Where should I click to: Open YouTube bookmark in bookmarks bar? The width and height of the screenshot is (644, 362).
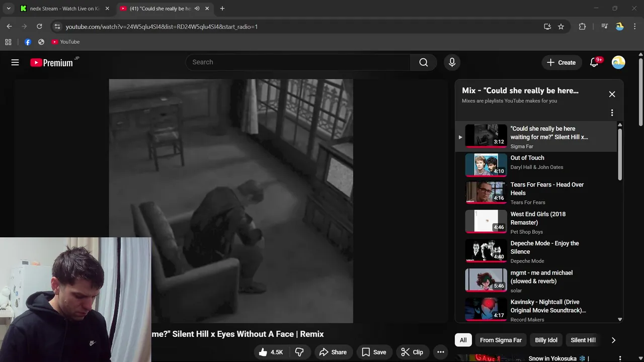point(65,42)
